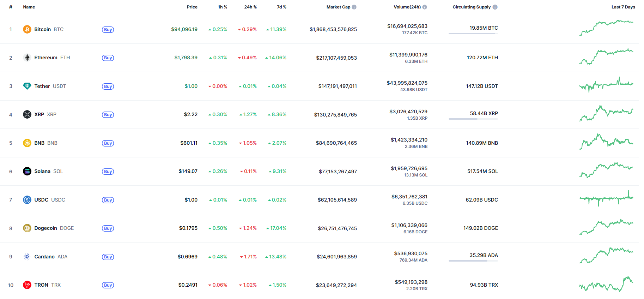
Task: Click the Buy button for TRON
Action: 108,285
